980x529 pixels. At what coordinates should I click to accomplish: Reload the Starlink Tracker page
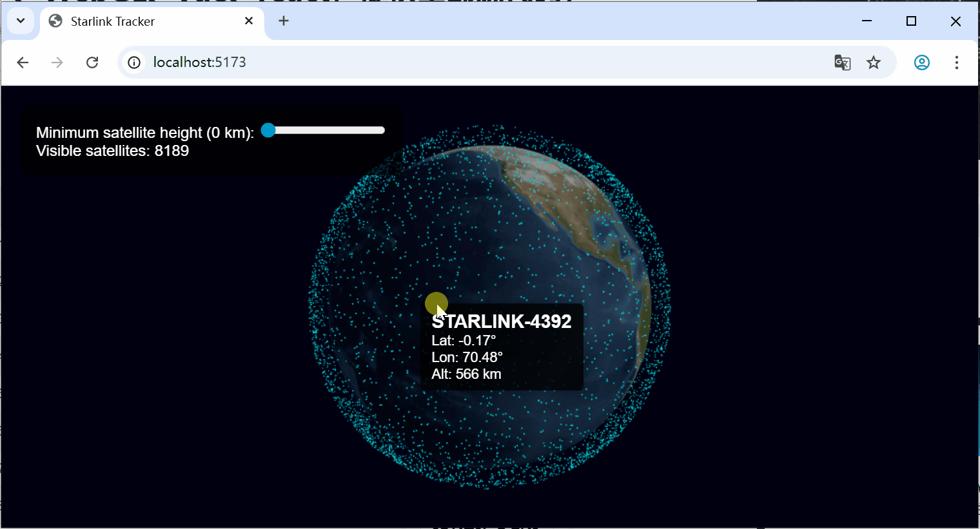[92, 63]
